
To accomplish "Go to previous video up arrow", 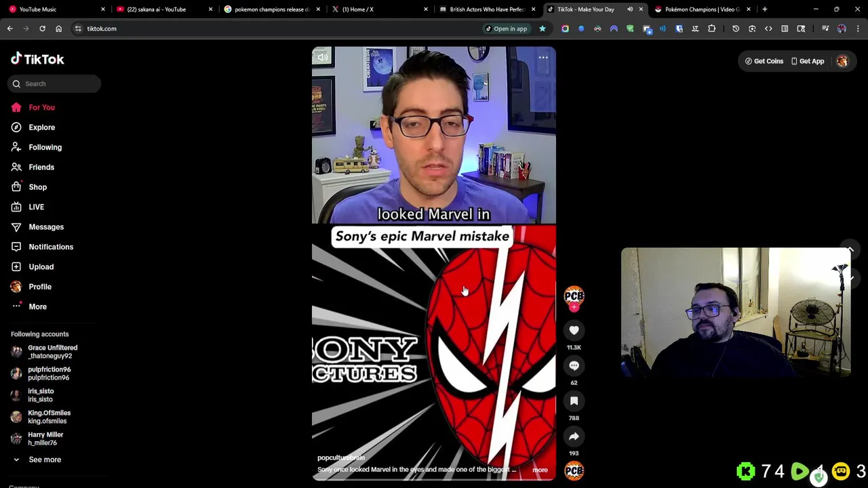I will (850, 249).
